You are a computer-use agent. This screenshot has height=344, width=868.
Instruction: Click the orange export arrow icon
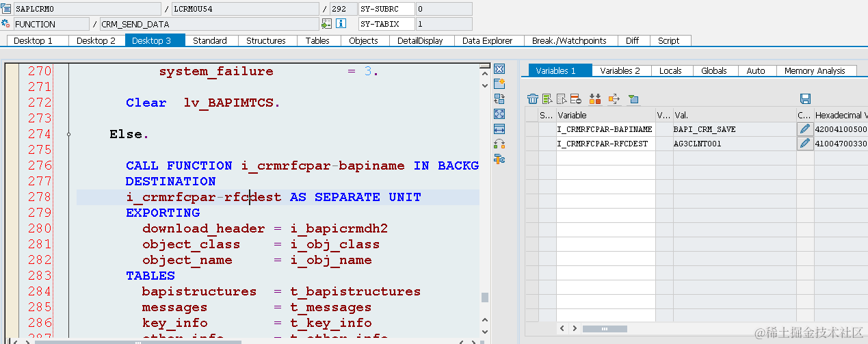(614, 99)
